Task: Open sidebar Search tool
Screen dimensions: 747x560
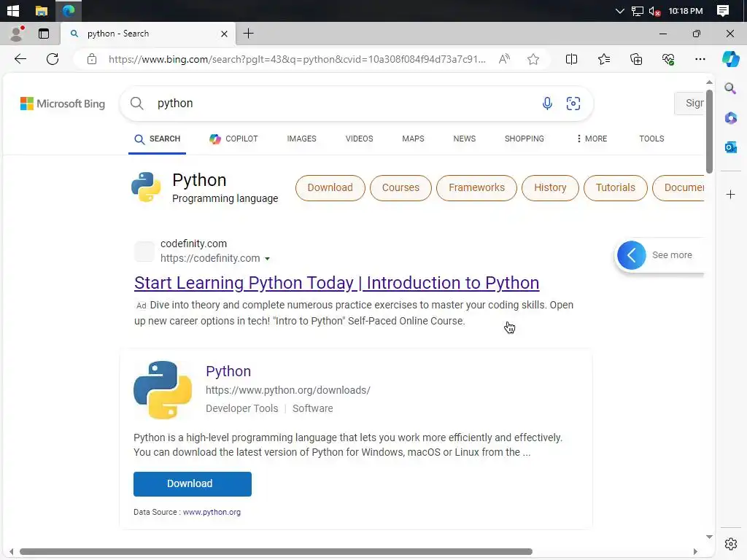Action: [730, 88]
